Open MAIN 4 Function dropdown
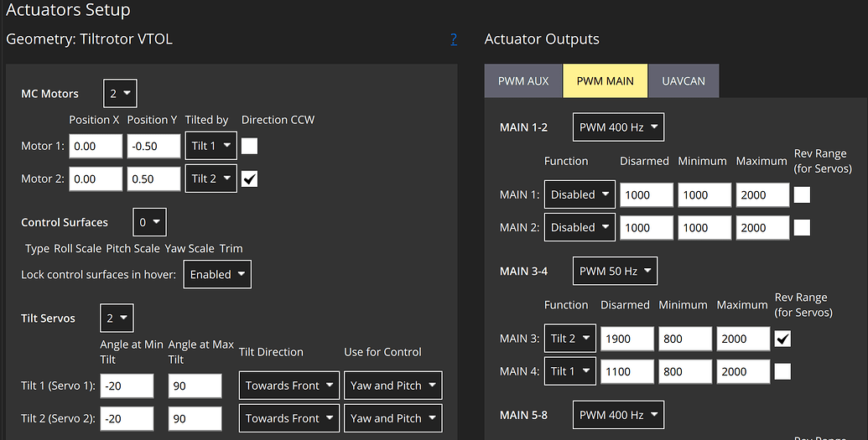The height and width of the screenshot is (440, 868). tap(570, 371)
